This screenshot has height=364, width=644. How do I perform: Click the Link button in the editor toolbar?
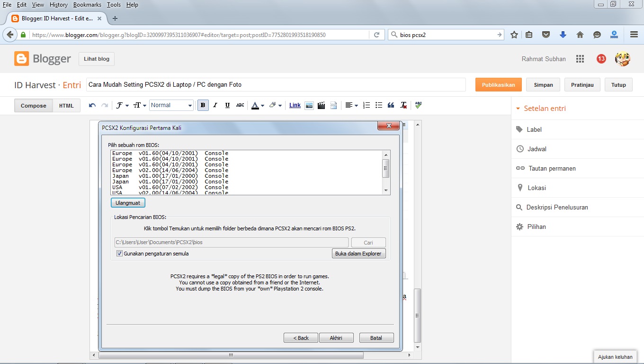(295, 105)
